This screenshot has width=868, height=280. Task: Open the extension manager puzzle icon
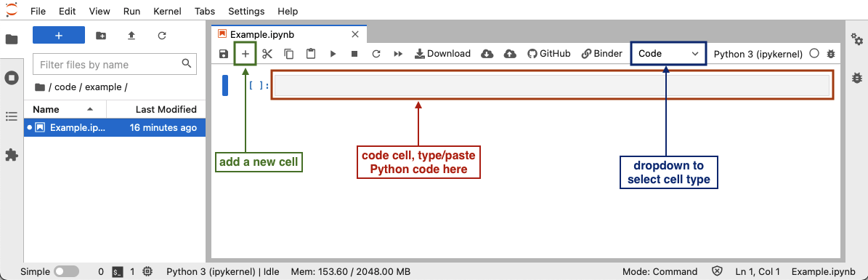12,155
